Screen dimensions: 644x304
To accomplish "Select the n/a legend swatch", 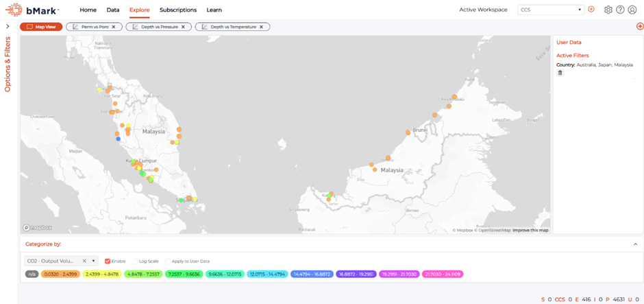I will click(32, 274).
